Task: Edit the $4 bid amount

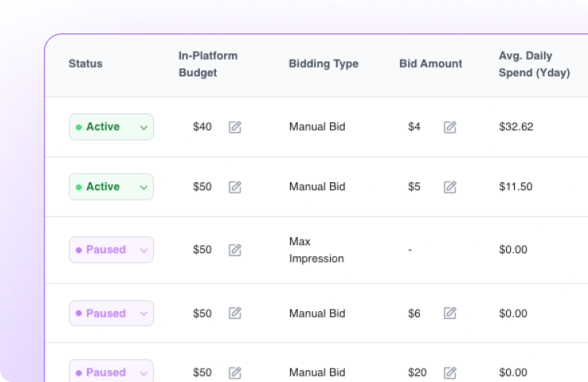Action: click(449, 127)
